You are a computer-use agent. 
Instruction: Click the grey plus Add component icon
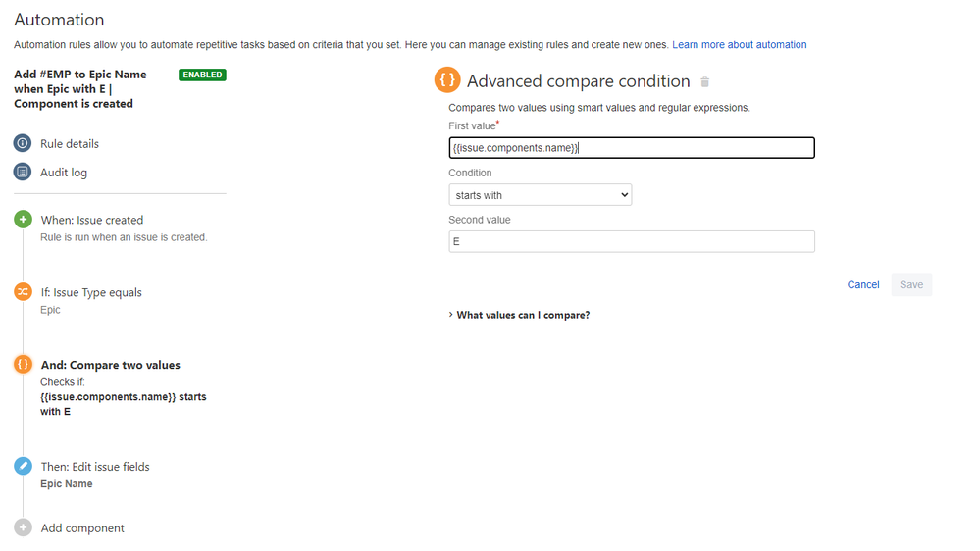coord(23,527)
